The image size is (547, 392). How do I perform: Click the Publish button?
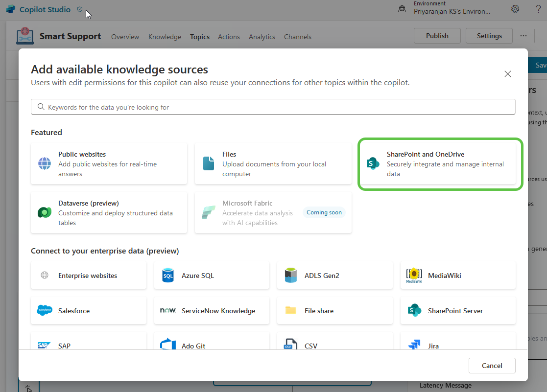[x=436, y=36]
